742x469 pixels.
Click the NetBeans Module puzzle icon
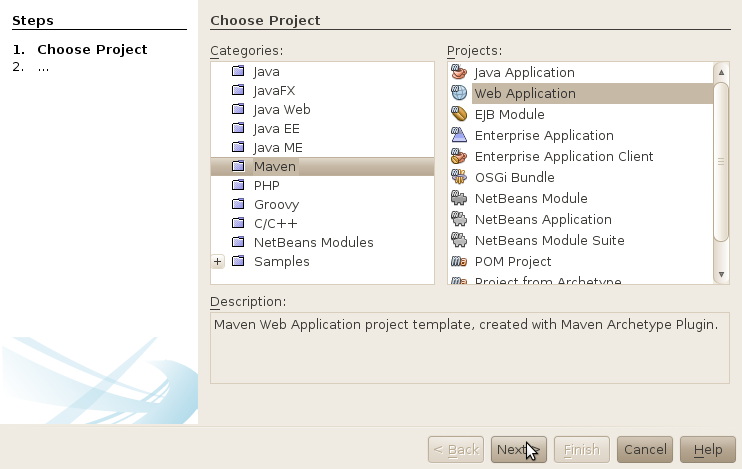tap(459, 198)
